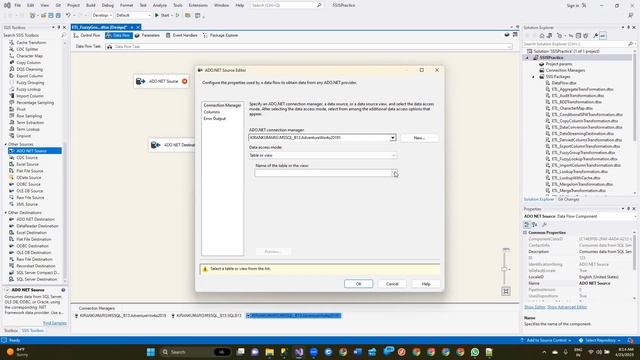Choose Copy Column toolbox item

tap(28, 62)
